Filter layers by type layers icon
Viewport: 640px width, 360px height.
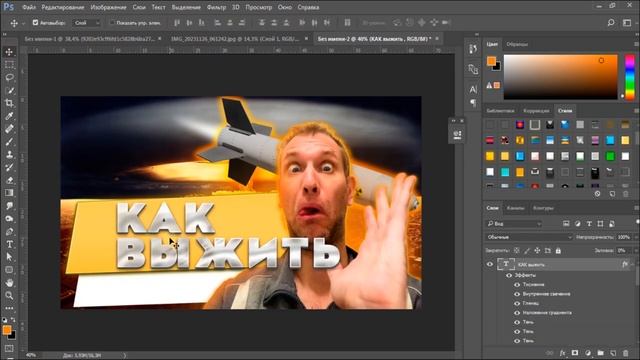coord(589,224)
